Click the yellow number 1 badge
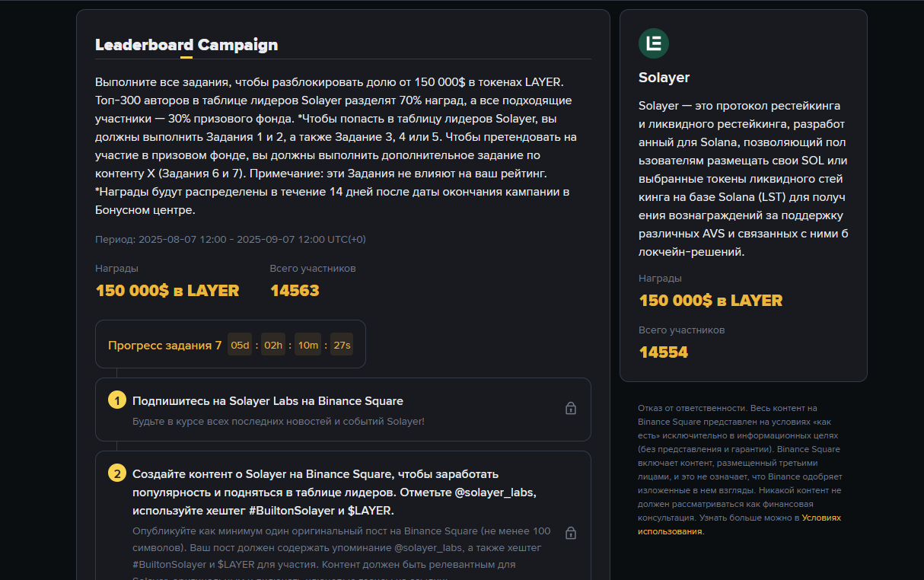924x580 pixels. point(117,400)
